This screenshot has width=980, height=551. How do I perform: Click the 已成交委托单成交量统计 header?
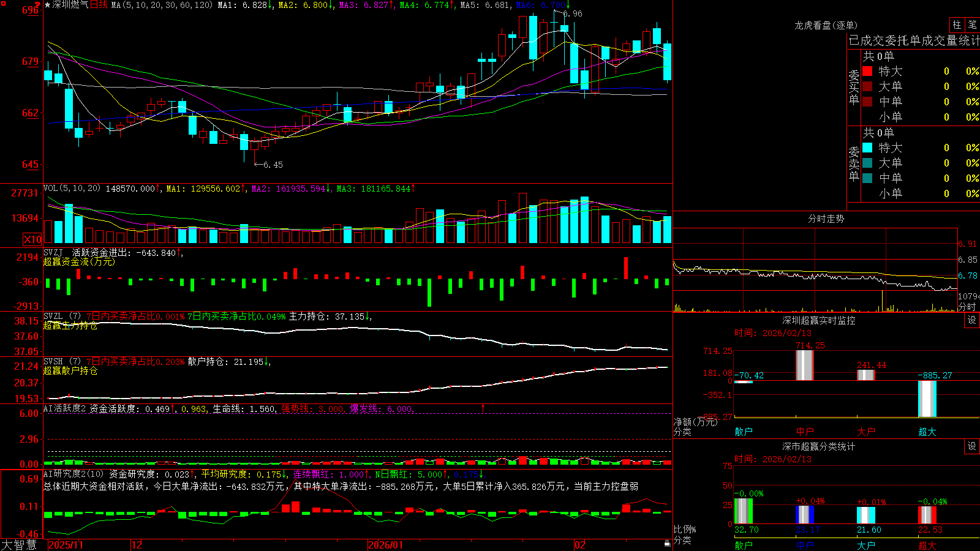pos(914,40)
